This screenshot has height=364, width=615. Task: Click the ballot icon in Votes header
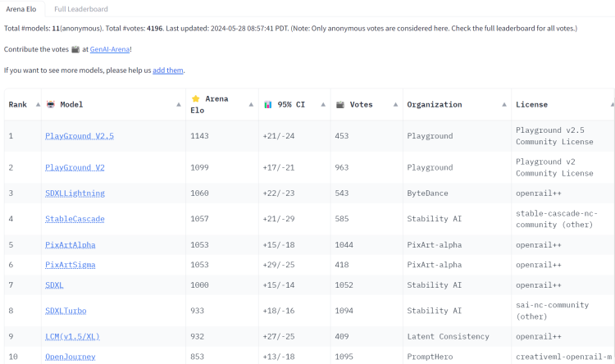click(340, 105)
